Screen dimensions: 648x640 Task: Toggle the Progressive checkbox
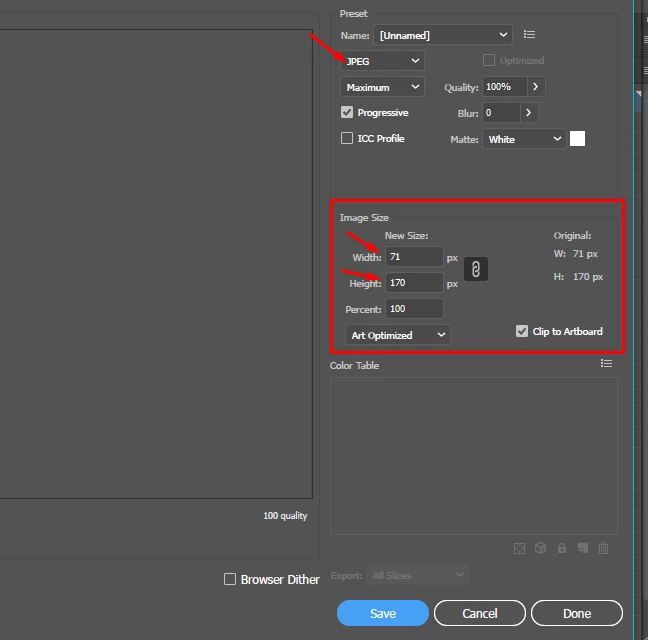pyautogui.click(x=347, y=112)
